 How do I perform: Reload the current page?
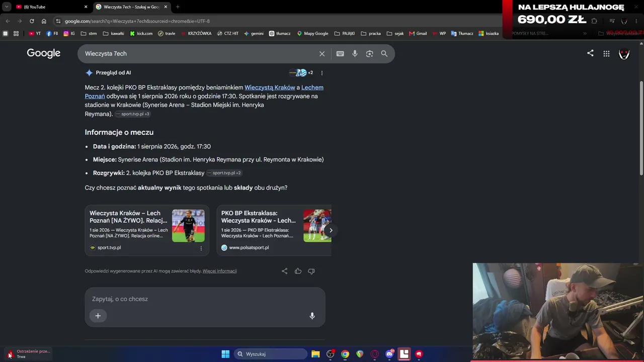pyautogui.click(x=32, y=21)
